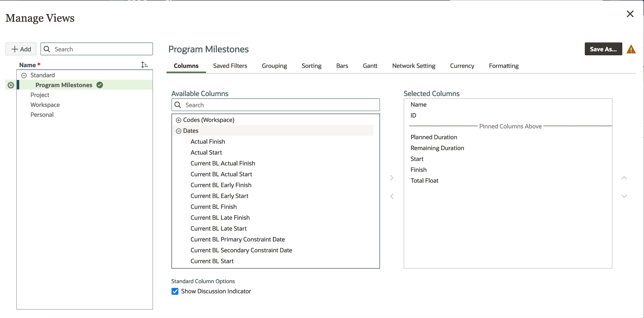Select Total Float in Selected Columns
644x318 pixels.
pyautogui.click(x=424, y=181)
